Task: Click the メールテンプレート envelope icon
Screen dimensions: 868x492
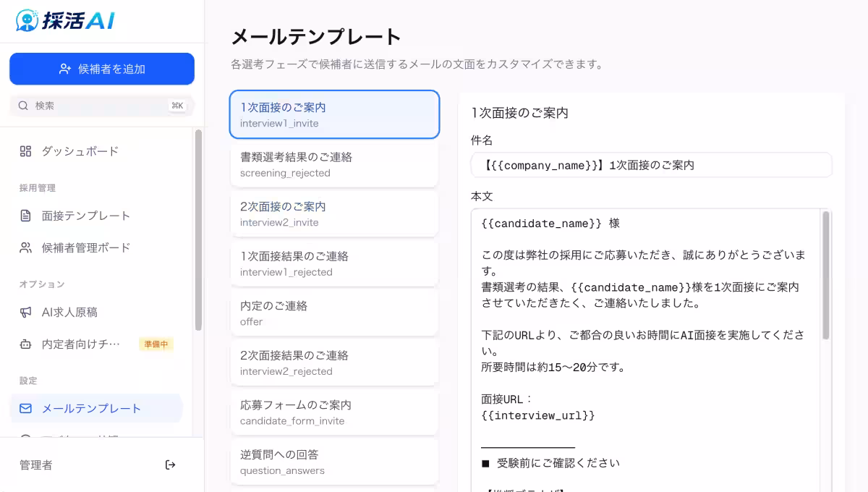Action: [25, 408]
